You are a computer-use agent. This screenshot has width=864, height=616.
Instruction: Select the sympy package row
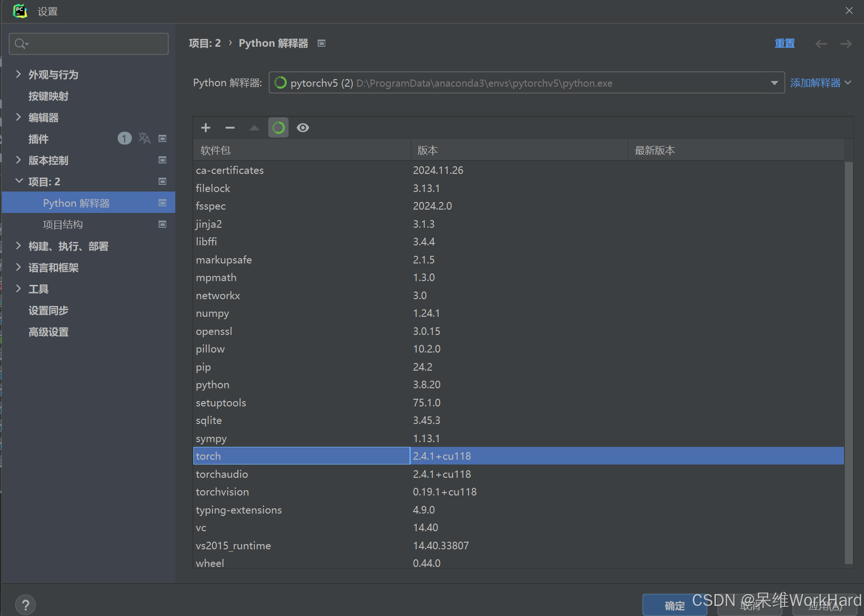(519, 438)
